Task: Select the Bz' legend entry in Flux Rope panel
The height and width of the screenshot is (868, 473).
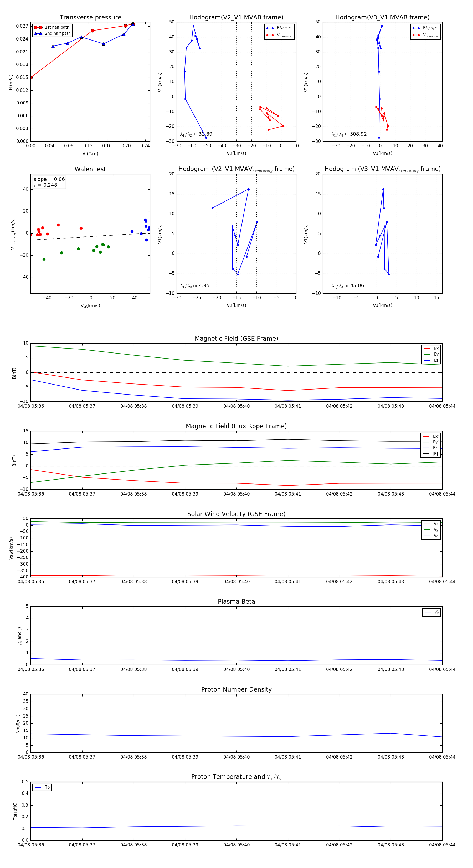Action: point(431,448)
